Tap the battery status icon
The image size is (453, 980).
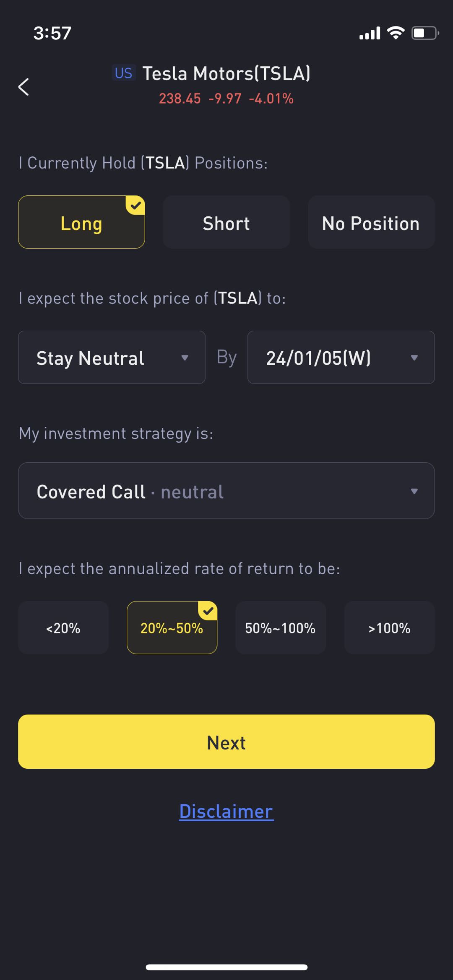tap(425, 33)
